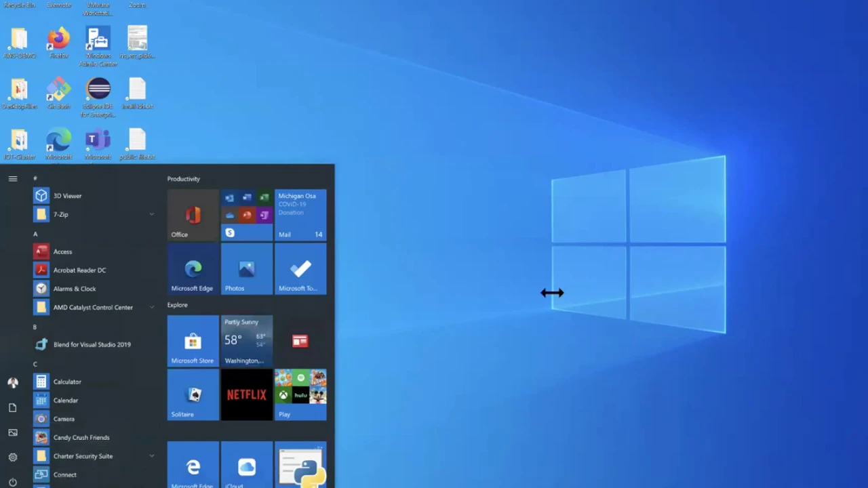Open the Weather tile for Washington

[x=247, y=341]
